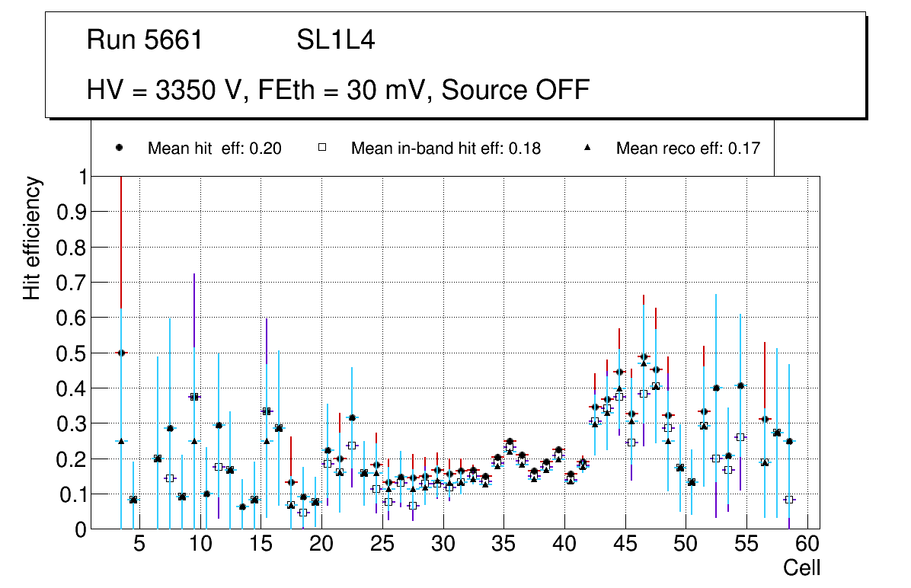911x588 pixels.
Task: Click the open square marker in the legend
Action: 322,149
